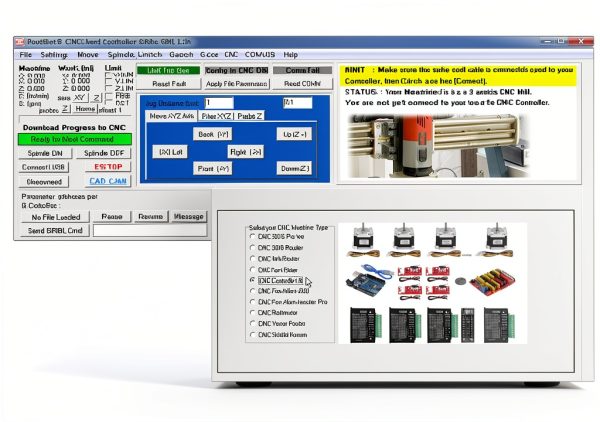The image size is (600, 422).
Task: Click the Connect USB button
Action: tap(44, 167)
